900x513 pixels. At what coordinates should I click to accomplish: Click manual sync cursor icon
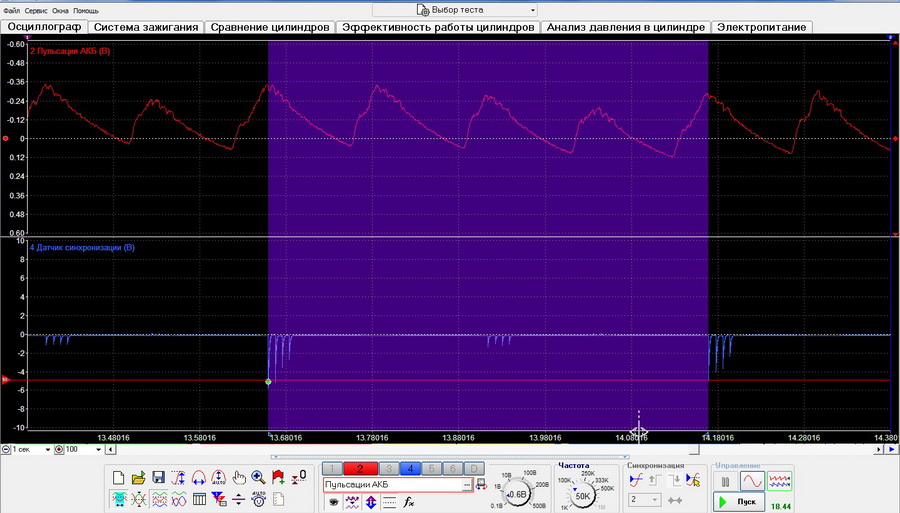tap(693, 480)
